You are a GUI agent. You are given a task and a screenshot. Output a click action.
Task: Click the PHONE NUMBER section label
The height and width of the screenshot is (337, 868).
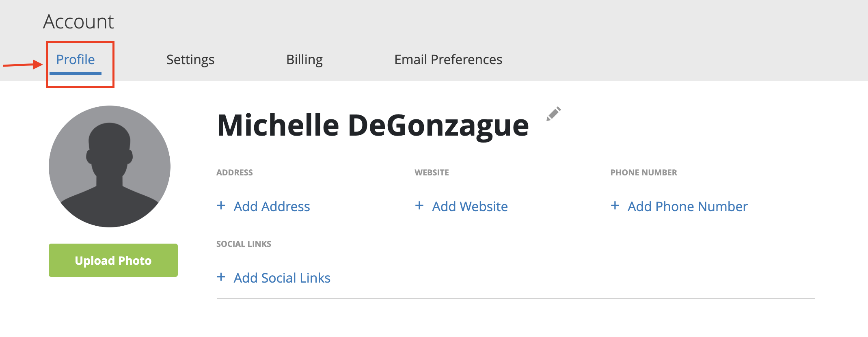pos(643,173)
